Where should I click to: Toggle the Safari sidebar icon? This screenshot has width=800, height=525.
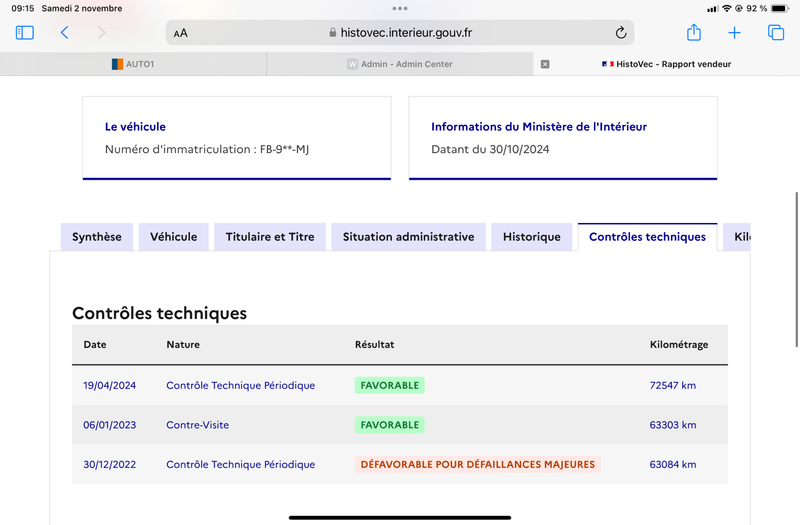click(x=24, y=33)
